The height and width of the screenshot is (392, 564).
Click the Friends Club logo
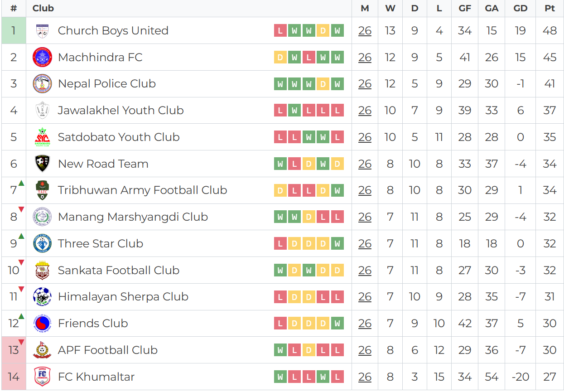[x=42, y=324]
